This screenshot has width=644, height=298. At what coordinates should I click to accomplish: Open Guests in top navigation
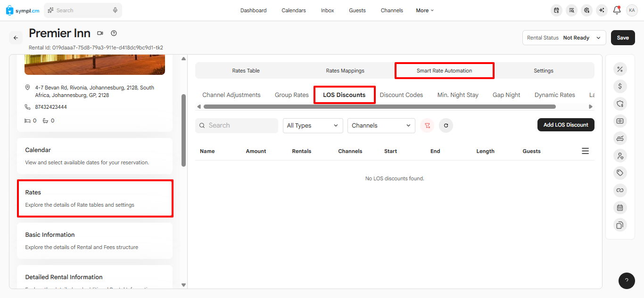[x=357, y=10]
